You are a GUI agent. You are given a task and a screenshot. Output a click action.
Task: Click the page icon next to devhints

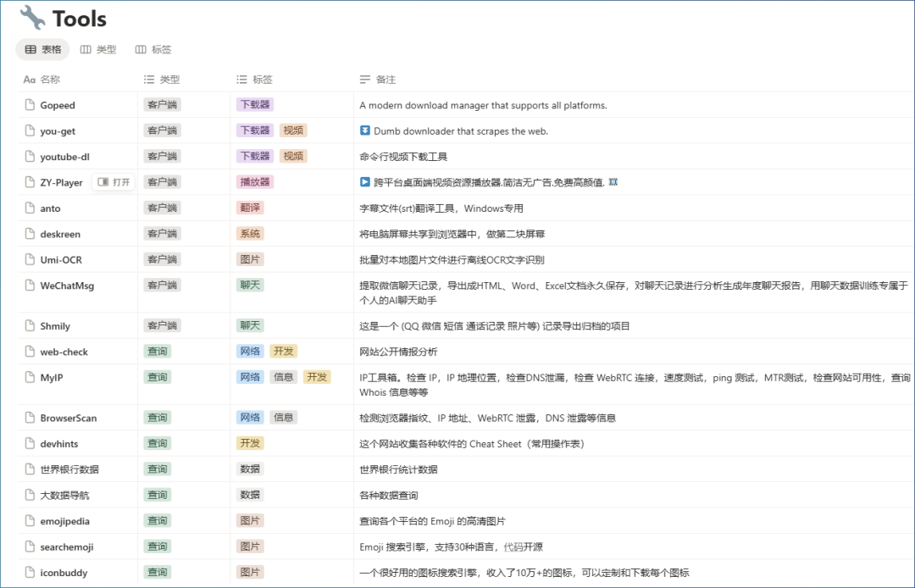click(31, 443)
